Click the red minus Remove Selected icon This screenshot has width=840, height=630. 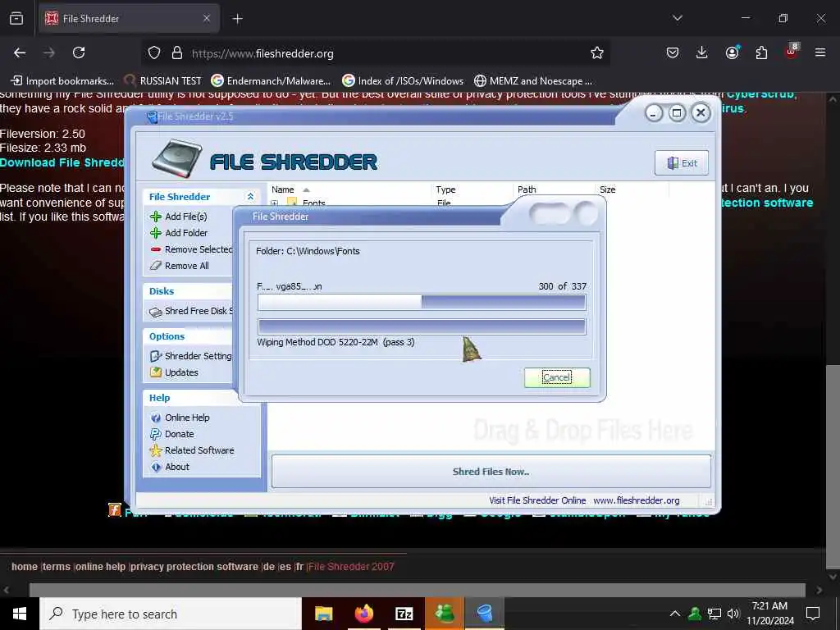(156, 249)
